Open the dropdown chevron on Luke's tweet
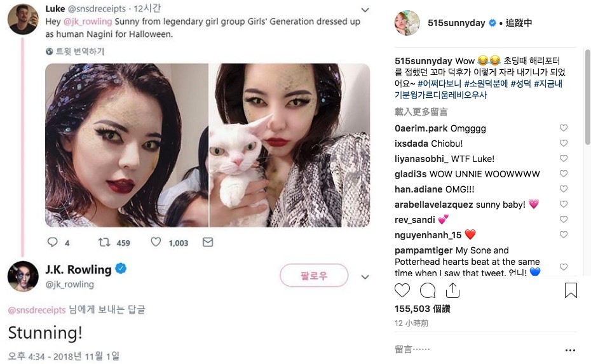Image resolution: width=591 pixels, height=364 pixels. (365, 10)
